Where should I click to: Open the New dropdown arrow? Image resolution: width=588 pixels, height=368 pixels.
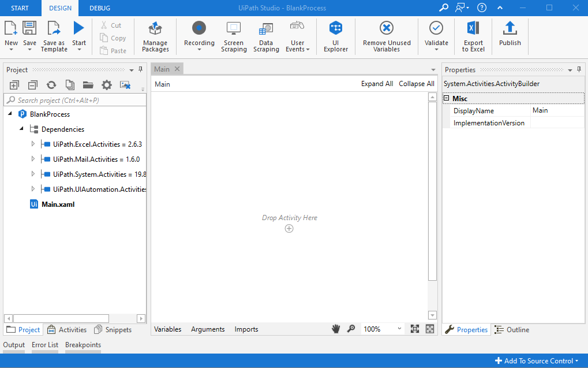[11, 50]
